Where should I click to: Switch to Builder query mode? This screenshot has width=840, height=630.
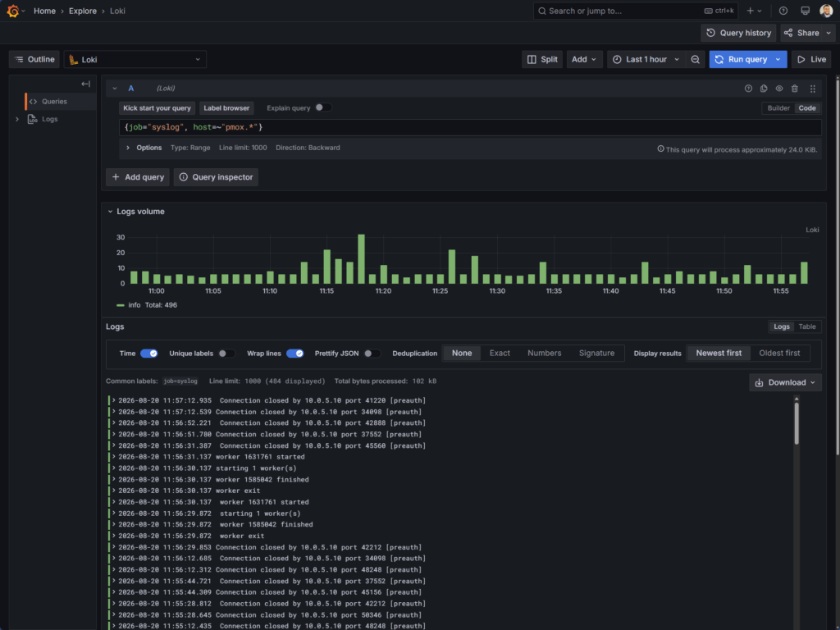pyautogui.click(x=778, y=108)
